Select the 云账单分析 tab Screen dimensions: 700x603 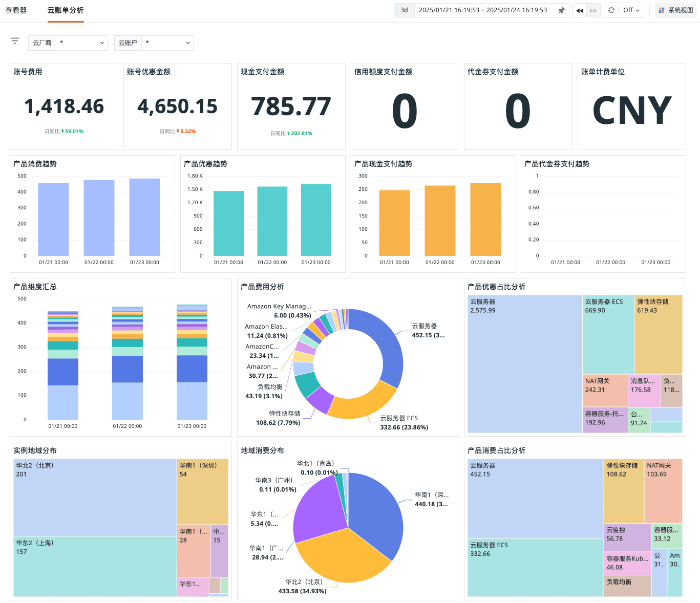(x=66, y=10)
